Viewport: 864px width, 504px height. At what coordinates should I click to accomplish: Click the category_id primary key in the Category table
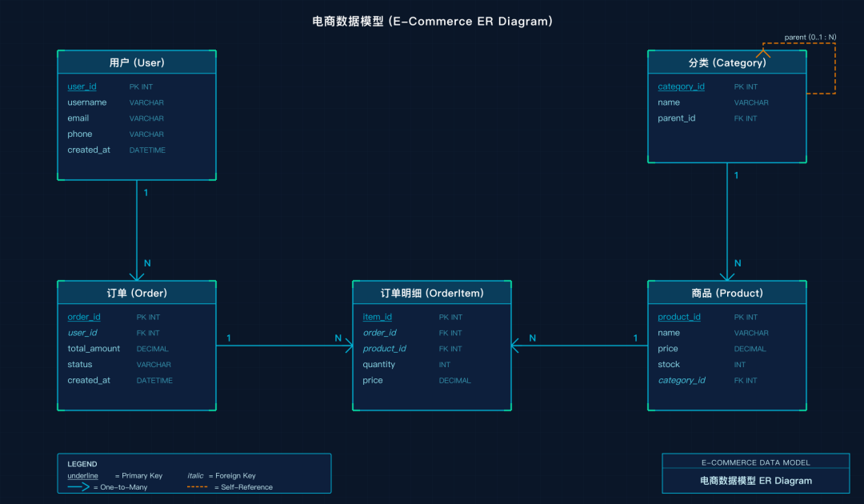coord(681,86)
